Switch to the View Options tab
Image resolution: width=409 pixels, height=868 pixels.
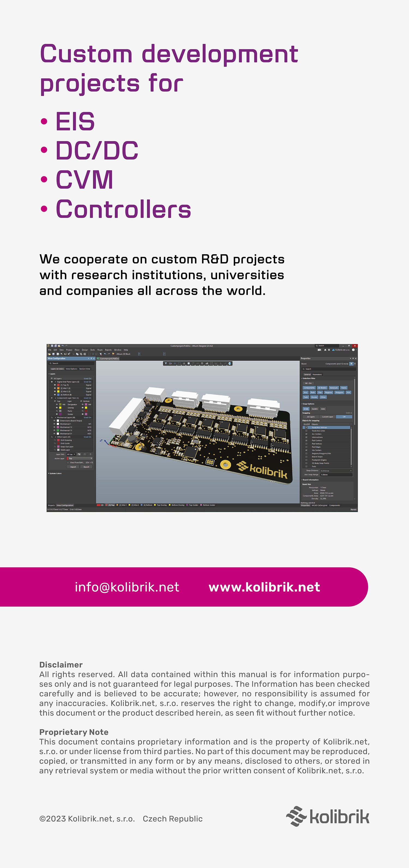coord(72,369)
